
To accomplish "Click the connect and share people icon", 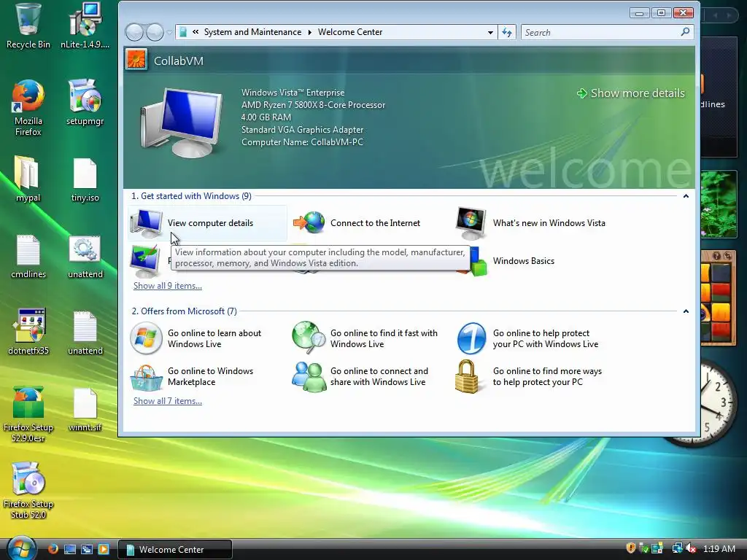I will (309, 377).
